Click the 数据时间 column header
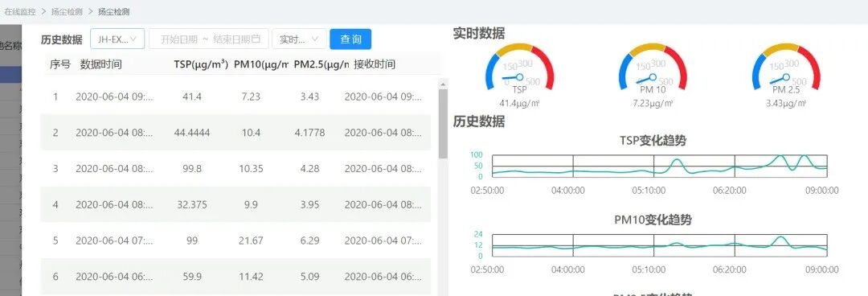This screenshot has width=868, height=296. coord(100,64)
